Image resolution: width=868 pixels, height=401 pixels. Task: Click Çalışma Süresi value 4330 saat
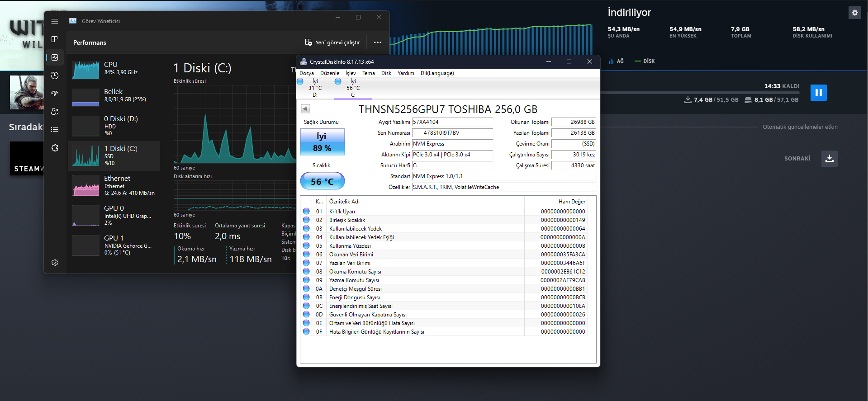coord(574,165)
